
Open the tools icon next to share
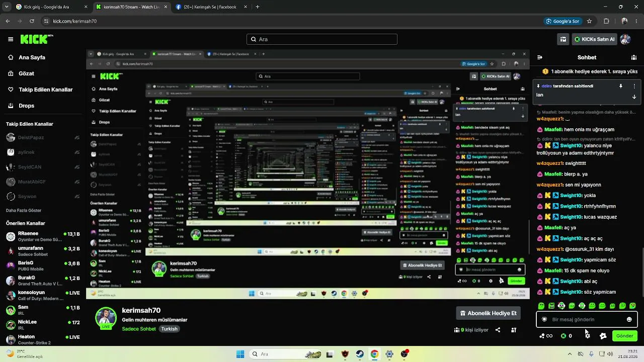tap(514, 330)
